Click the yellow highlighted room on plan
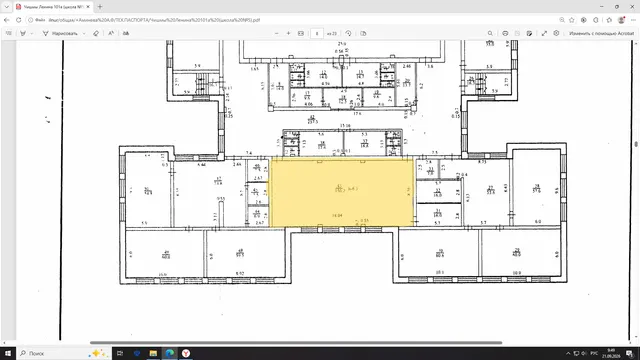This screenshot has width=640, height=360. coord(342,192)
